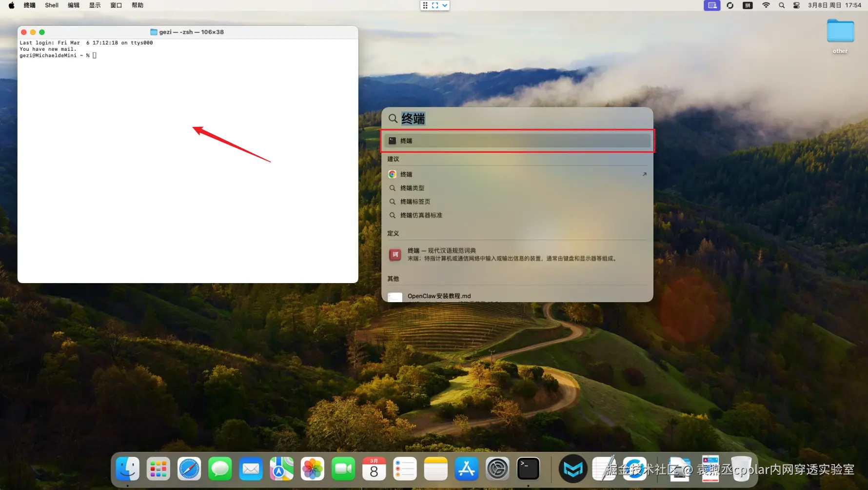Open the 终端 application menu
This screenshot has height=490, width=868.
coord(30,5)
